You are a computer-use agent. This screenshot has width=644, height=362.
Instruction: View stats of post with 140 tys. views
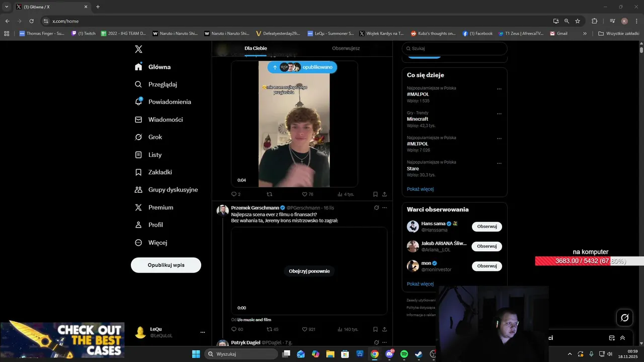tap(348, 329)
